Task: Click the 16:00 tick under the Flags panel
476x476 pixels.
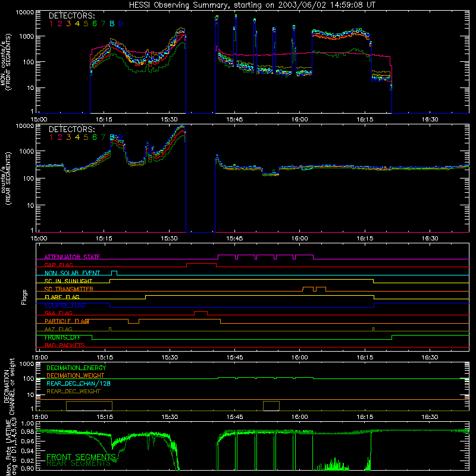Action: [300, 358]
